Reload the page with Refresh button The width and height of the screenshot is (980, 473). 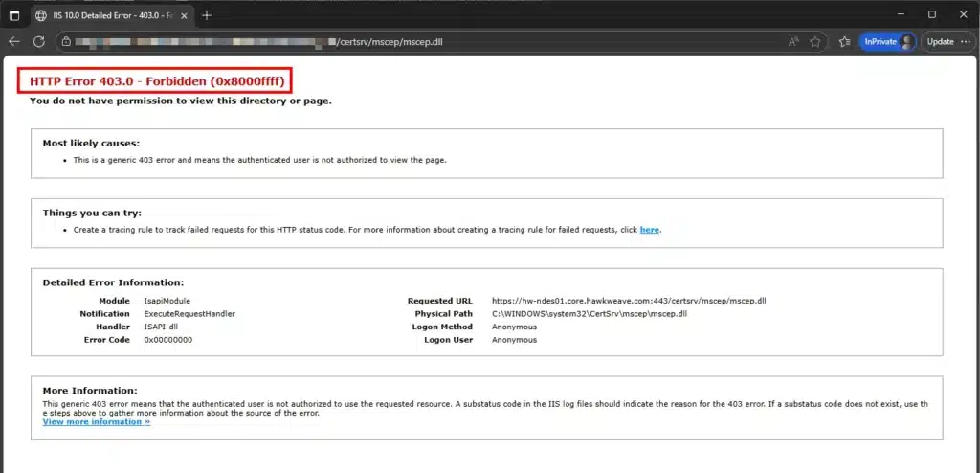tap(39, 41)
